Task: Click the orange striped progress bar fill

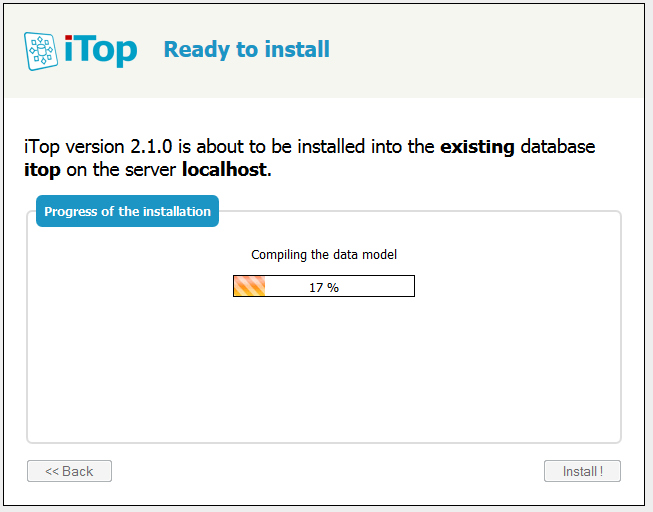Action: click(x=249, y=287)
